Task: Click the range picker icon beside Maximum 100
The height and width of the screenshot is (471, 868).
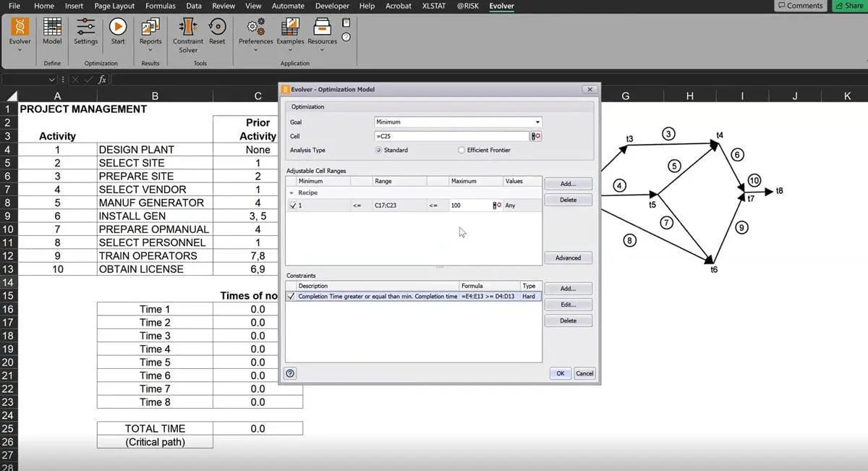Action: tap(497, 205)
